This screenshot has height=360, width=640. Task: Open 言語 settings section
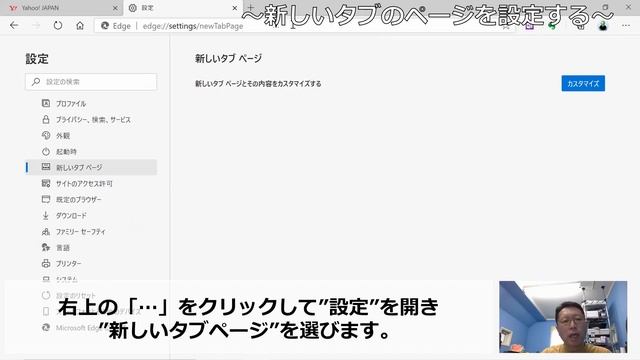point(91,247)
